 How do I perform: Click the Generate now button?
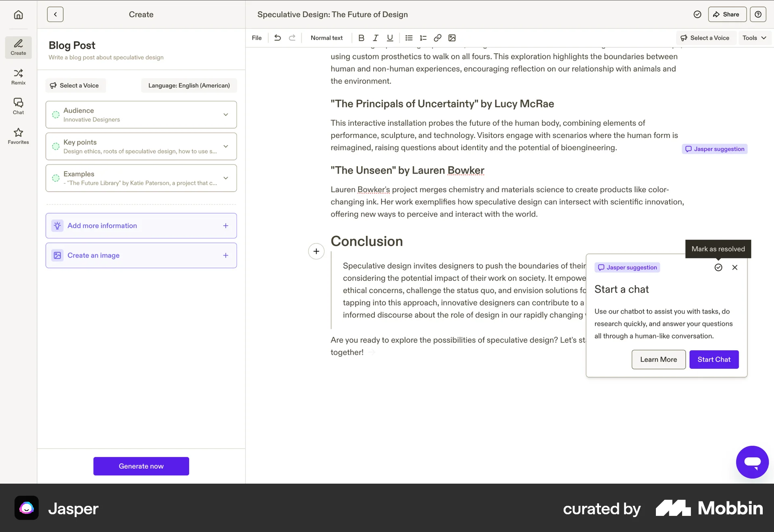pyautogui.click(x=141, y=466)
